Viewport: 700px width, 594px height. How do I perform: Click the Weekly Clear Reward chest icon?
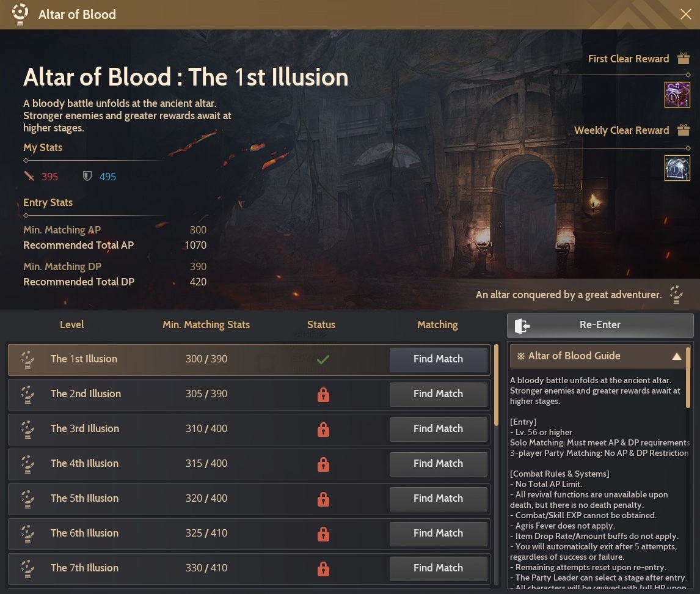pos(677,168)
